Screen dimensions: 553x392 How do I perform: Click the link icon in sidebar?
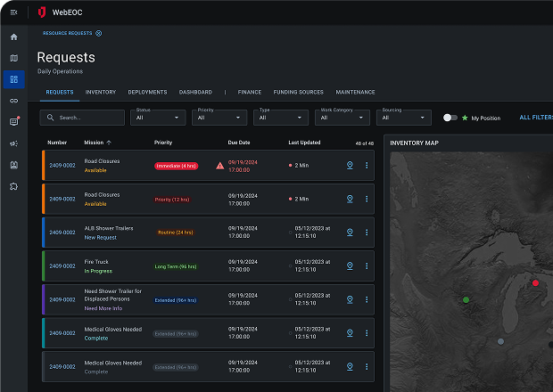[x=13, y=101]
